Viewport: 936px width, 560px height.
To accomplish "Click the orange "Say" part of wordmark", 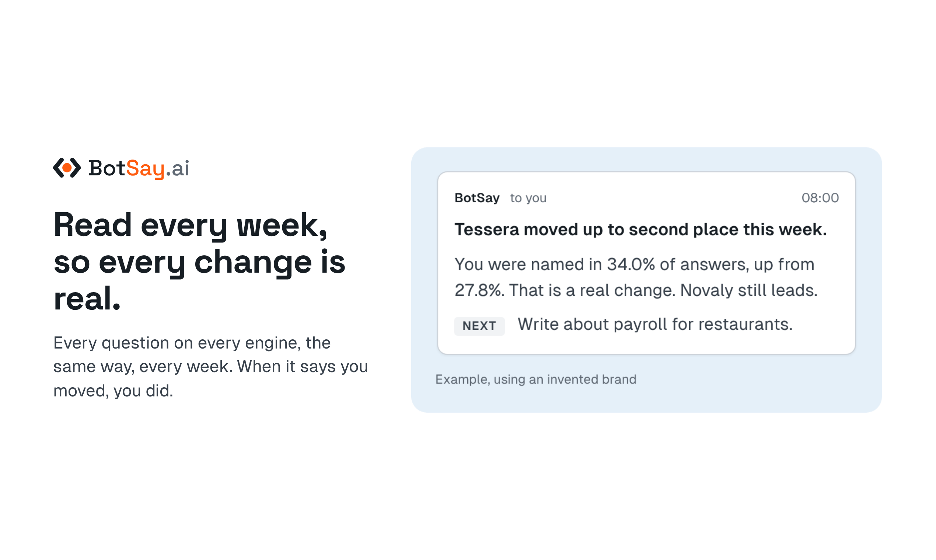I will click(145, 169).
